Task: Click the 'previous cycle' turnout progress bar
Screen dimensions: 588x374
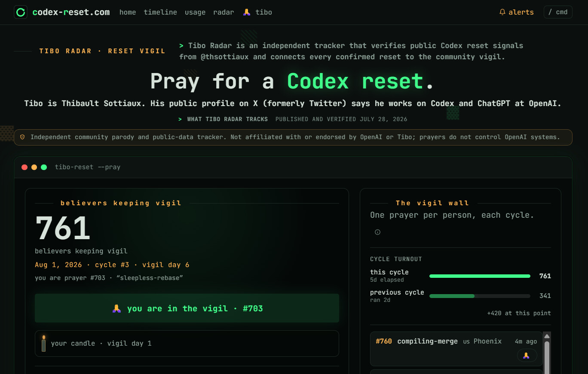Action: tap(480, 296)
